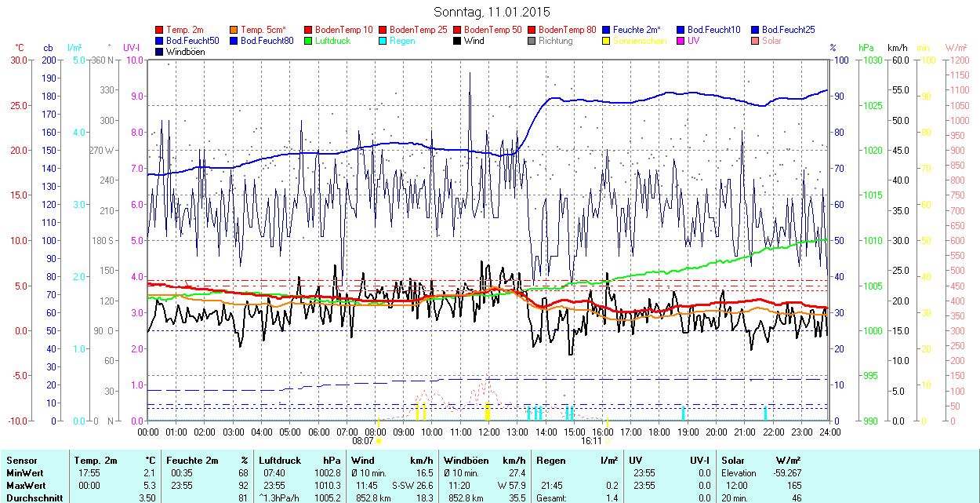Select the Bod.Feucht80 legend label

coord(267,41)
